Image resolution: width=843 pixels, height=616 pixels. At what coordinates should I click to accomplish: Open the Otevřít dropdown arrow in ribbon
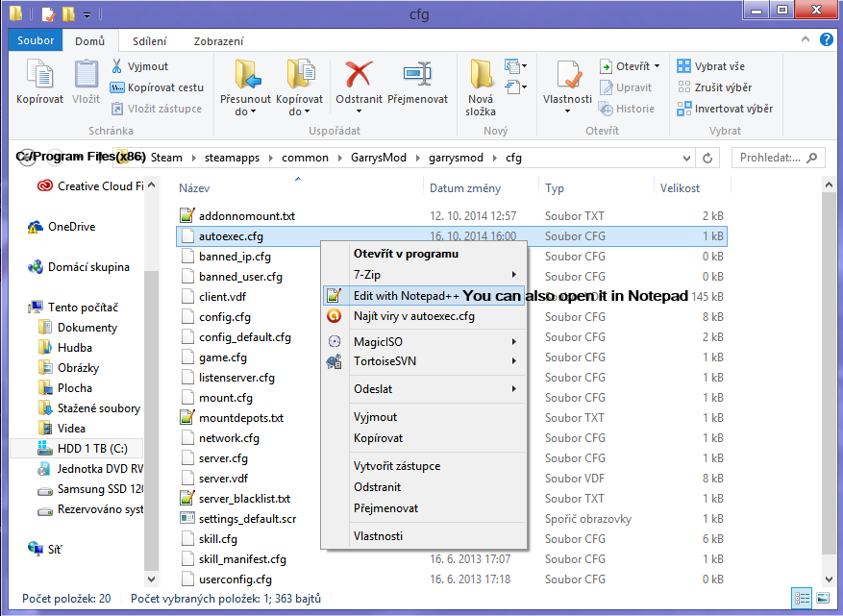click(x=657, y=66)
